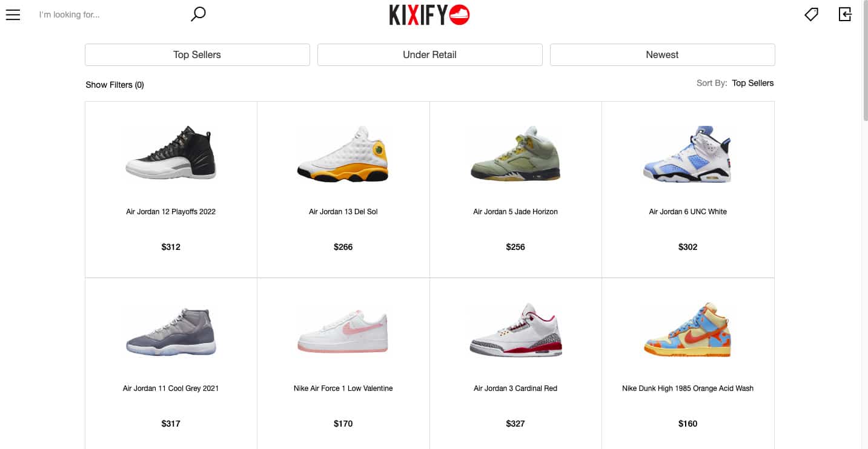Click the login arrow icon
Viewport: 868px width, 449px height.
[845, 15]
